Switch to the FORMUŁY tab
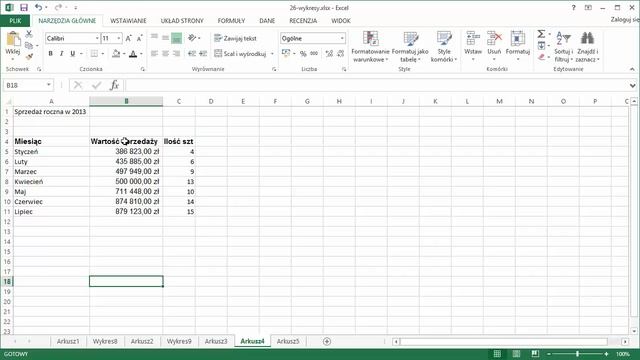640x360 pixels. click(x=231, y=20)
